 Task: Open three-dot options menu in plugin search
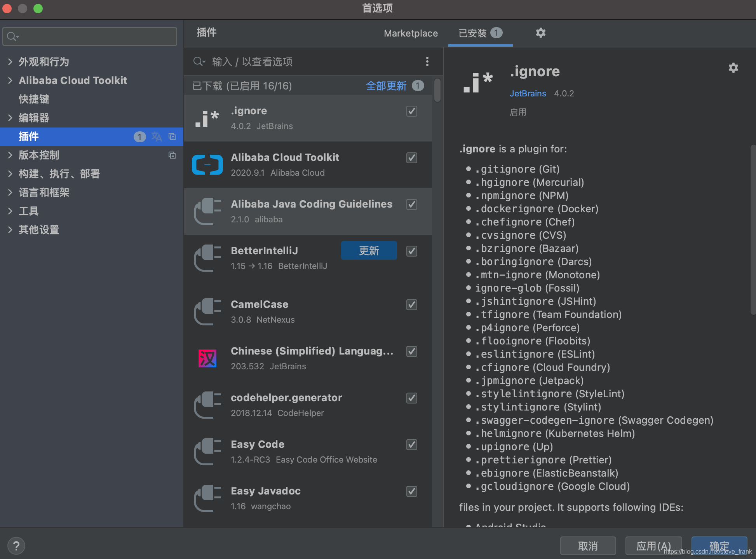427,61
